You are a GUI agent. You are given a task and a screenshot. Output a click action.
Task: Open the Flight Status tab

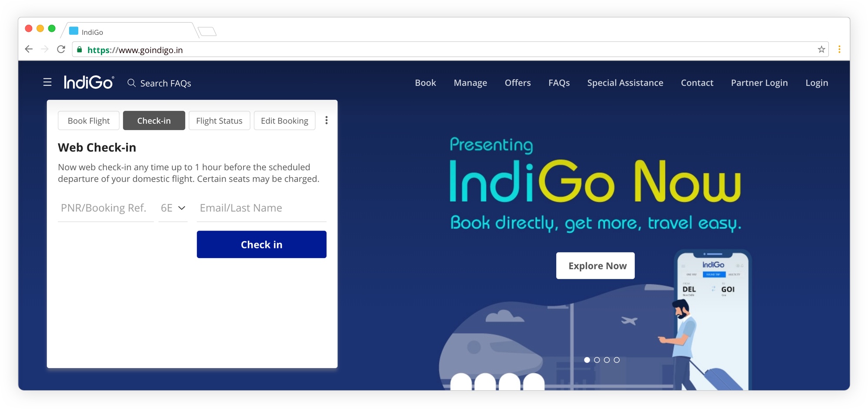tap(219, 121)
